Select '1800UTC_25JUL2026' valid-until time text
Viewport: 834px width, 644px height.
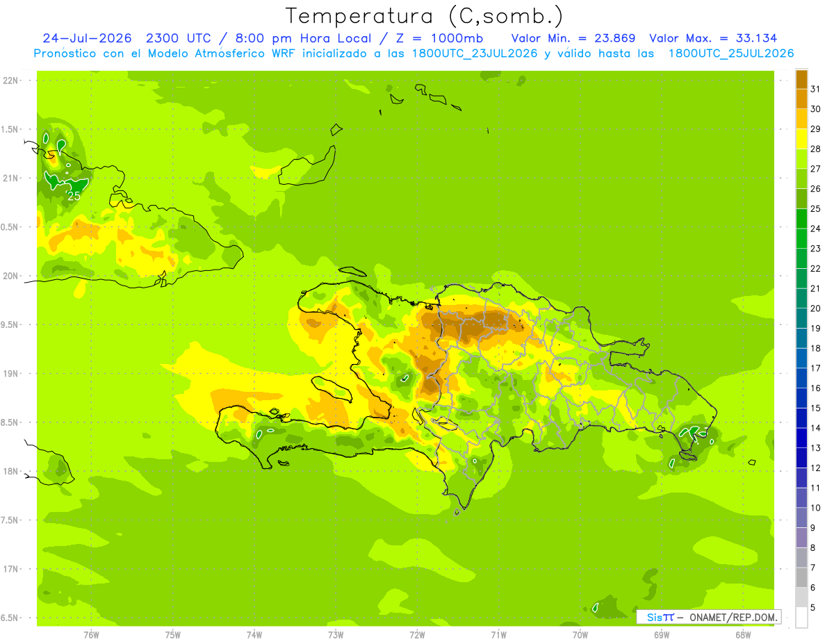[731, 53]
